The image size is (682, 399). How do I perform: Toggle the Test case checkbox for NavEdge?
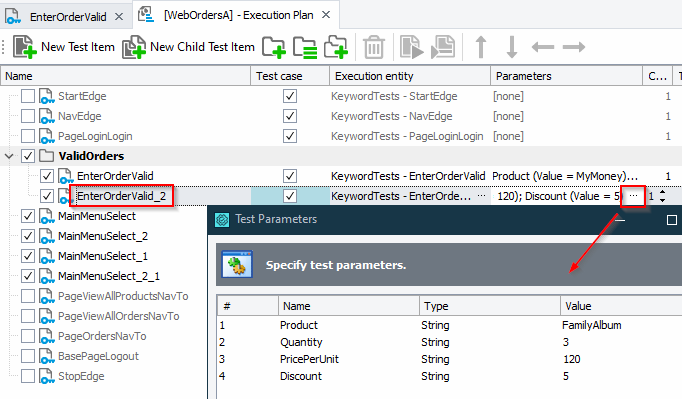[x=290, y=116]
